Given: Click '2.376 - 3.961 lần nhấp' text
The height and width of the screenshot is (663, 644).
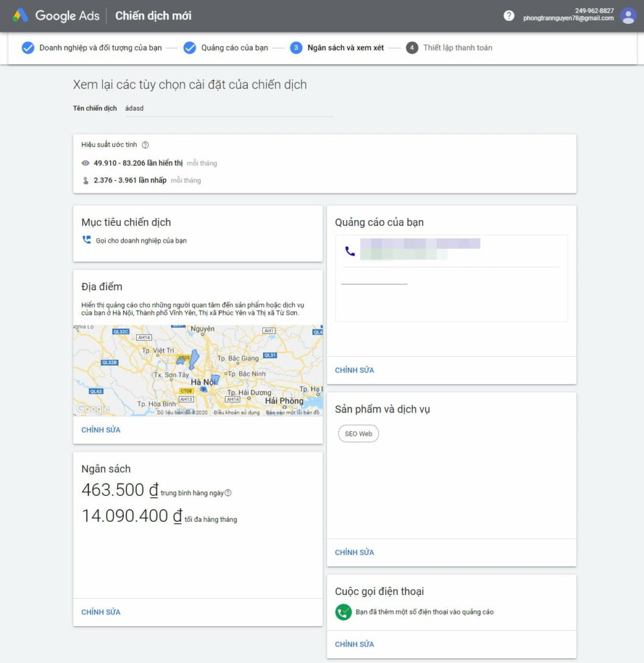Looking at the screenshot, I should pos(130,180).
